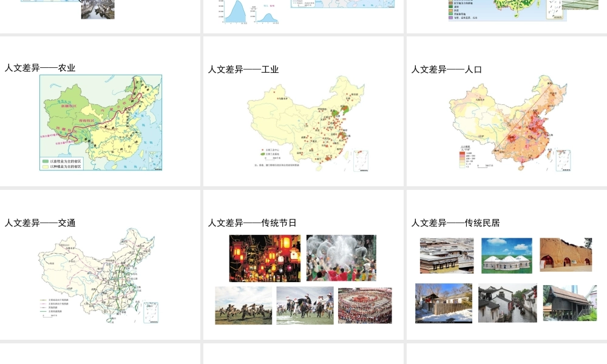The height and width of the screenshot is (364, 607).
Task: Click the population density legend
Action: pos(467,157)
